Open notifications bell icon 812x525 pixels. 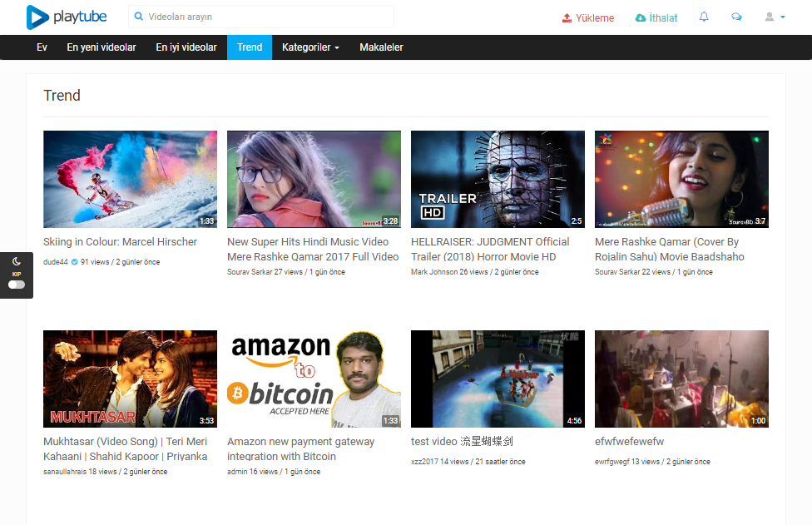click(x=704, y=17)
